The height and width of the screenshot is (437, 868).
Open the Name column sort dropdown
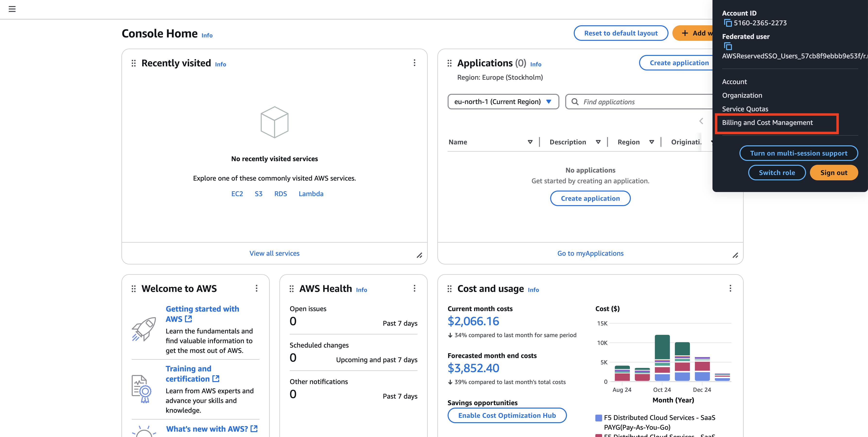click(x=531, y=142)
